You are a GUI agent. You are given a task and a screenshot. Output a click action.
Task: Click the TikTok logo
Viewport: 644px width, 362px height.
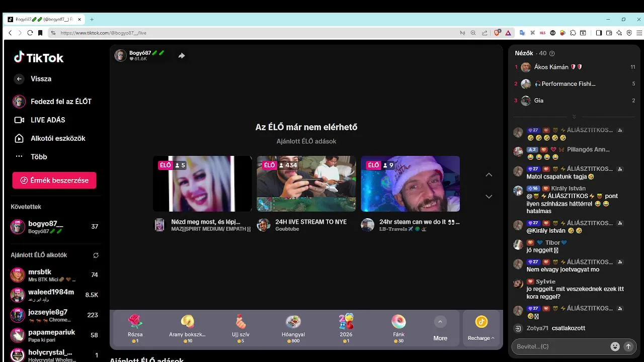pyautogui.click(x=39, y=58)
